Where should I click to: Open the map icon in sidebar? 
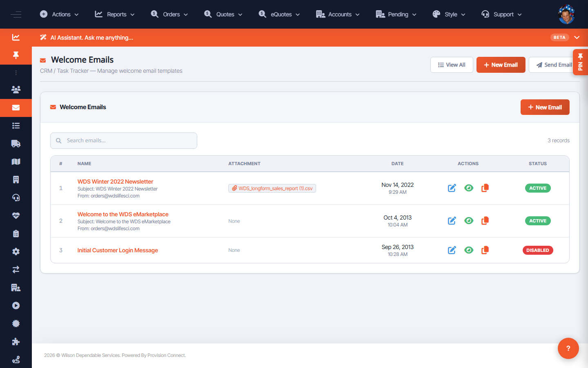click(x=16, y=162)
